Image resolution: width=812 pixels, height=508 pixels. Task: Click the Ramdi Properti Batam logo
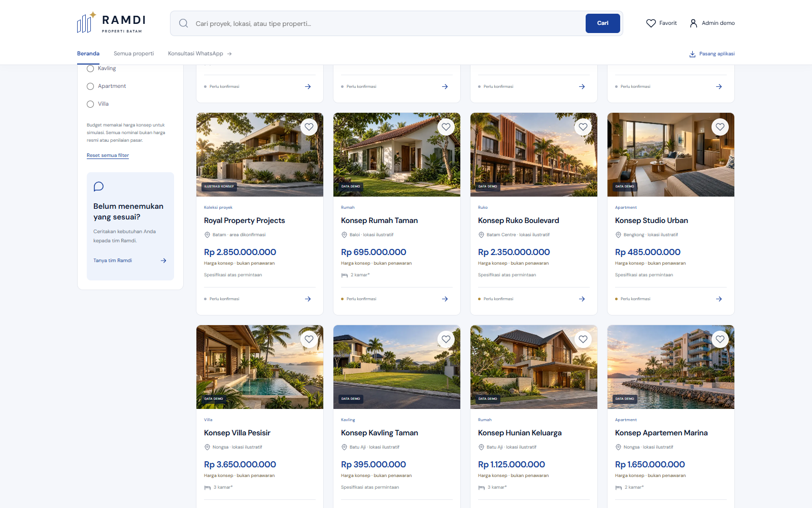[111, 23]
